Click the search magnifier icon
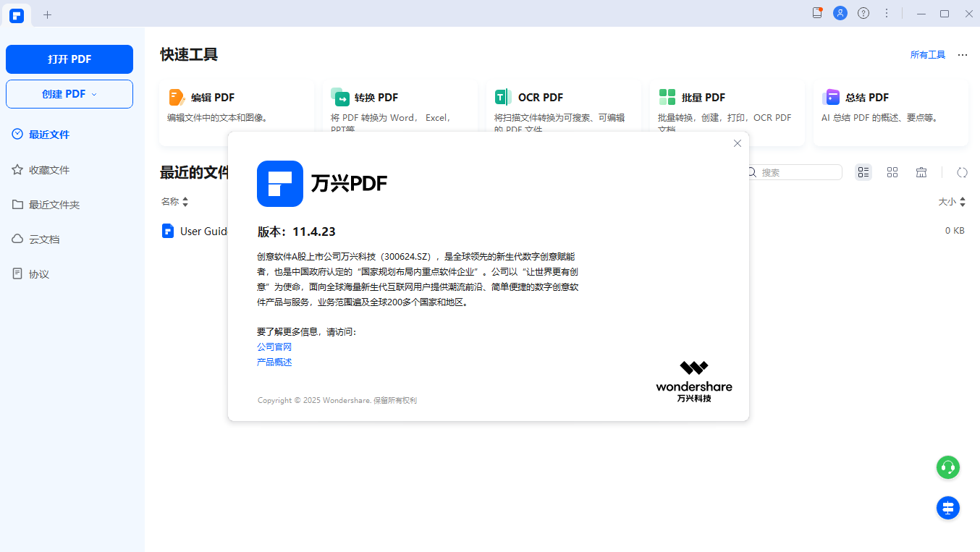Image resolution: width=980 pixels, height=552 pixels. click(752, 172)
